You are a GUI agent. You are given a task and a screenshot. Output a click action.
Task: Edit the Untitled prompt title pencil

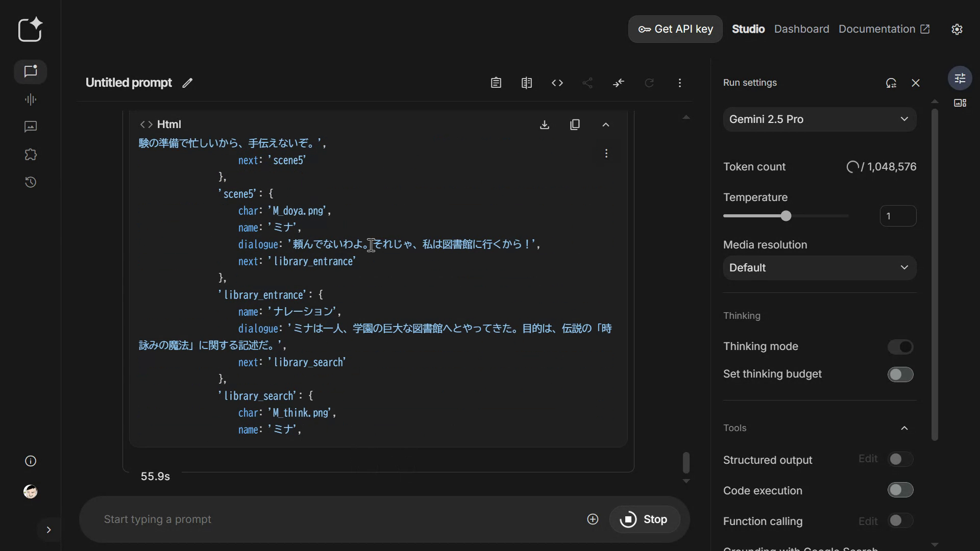coord(187,83)
